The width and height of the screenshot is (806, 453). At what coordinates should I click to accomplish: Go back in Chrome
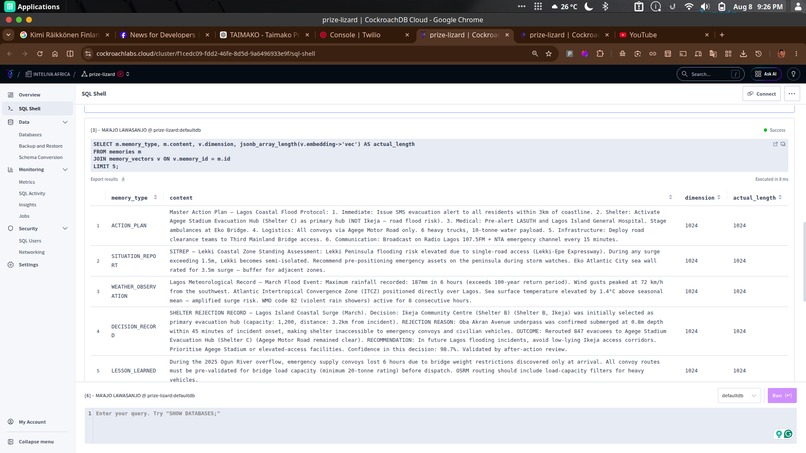(x=9, y=53)
